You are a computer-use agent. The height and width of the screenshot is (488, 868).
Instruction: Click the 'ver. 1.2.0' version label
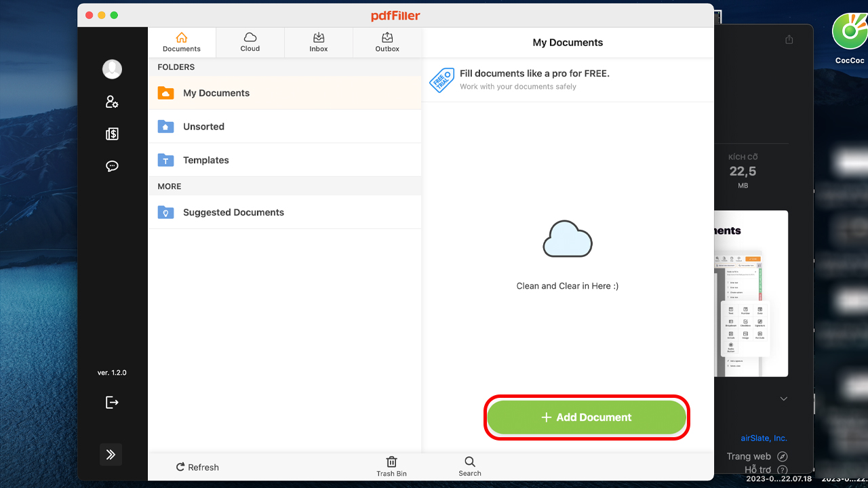[x=112, y=373]
